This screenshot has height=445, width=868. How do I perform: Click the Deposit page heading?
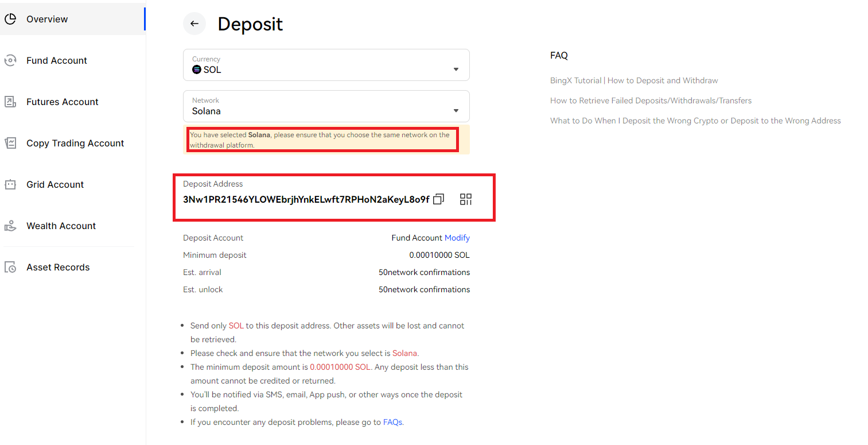tap(250, 24)
